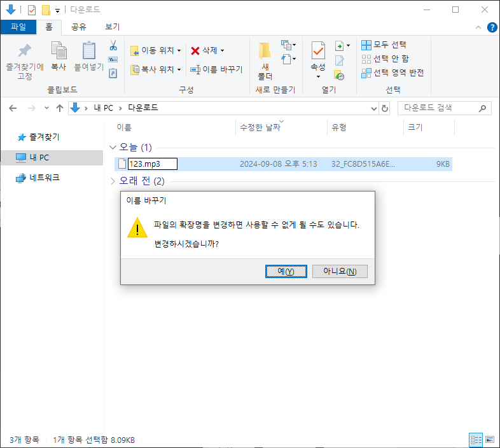
Task: Open the Easy access dropdown icon
Action: click(288, 59)
